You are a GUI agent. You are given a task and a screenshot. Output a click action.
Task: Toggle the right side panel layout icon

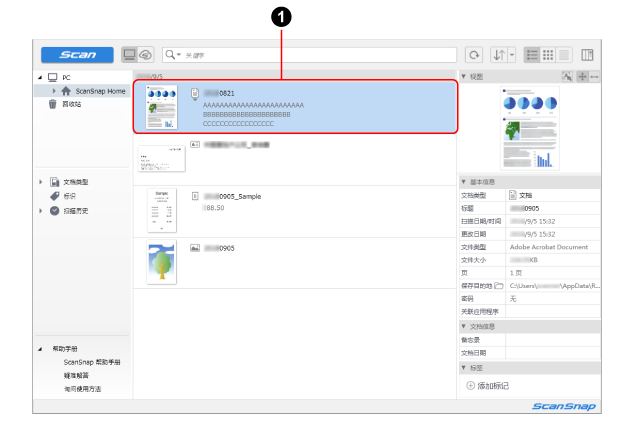587,55
